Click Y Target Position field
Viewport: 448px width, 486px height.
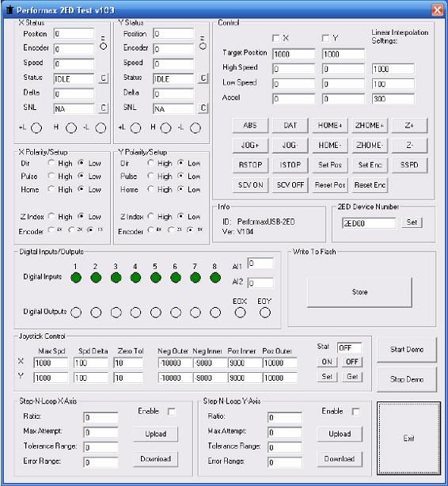point(344,54)
